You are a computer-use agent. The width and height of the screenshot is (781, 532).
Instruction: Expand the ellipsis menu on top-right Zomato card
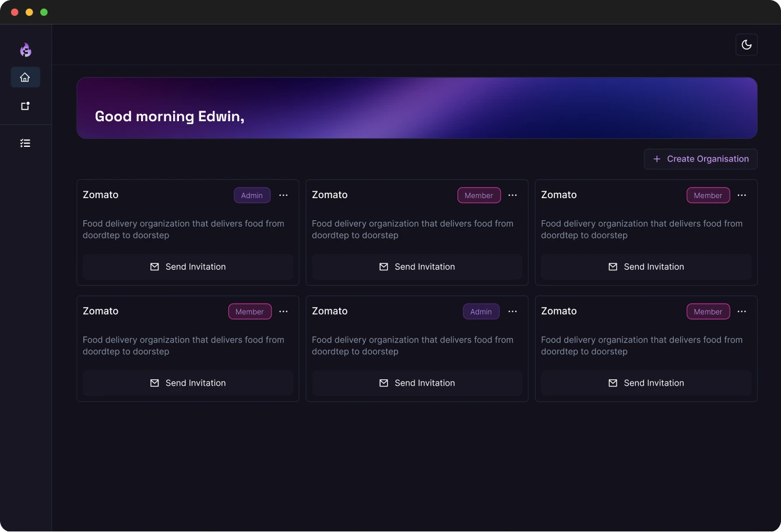click(741, 195)
